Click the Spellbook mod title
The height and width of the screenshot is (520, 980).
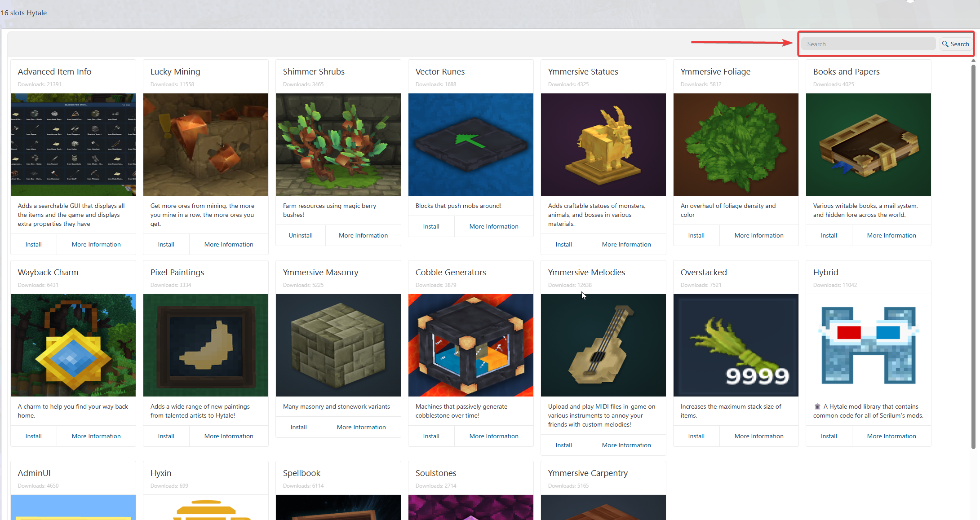(302, 473)
